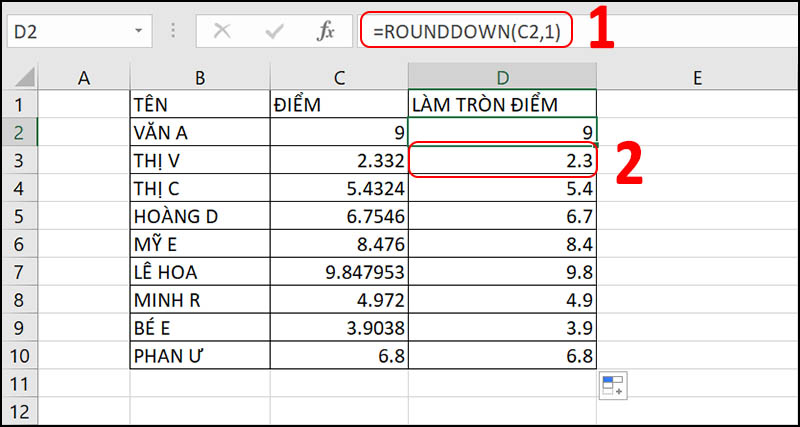Open the Name Box dropdown arrow
The image size is (800, 427).
click(138, 31)
